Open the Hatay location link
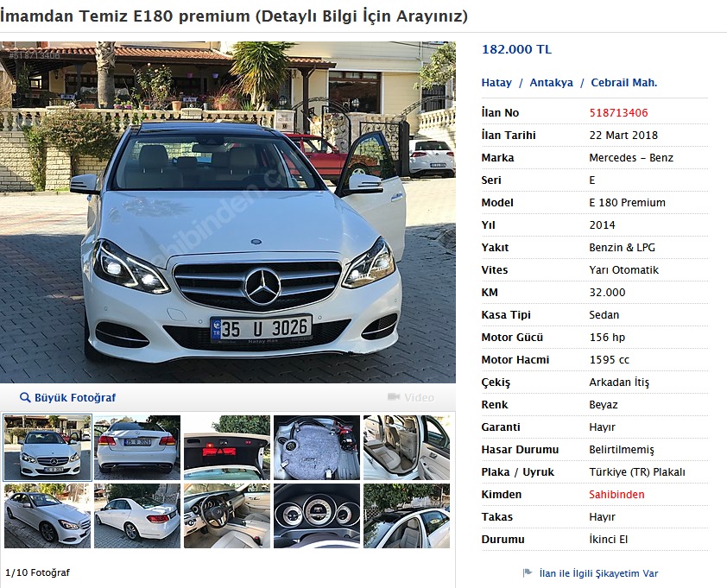This screenshot has height=588, width=727. pyautogui.click(x=496, y=83)
